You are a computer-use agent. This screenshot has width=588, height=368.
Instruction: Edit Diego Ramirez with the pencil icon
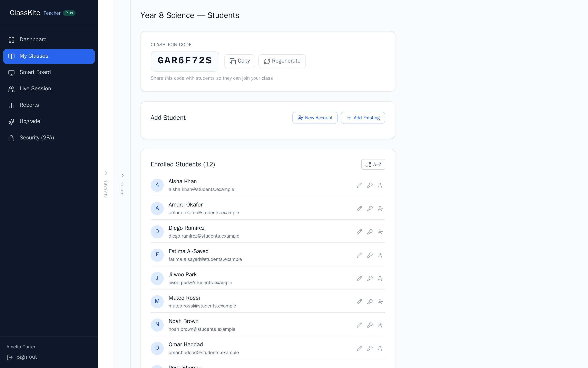pos(359,232)
